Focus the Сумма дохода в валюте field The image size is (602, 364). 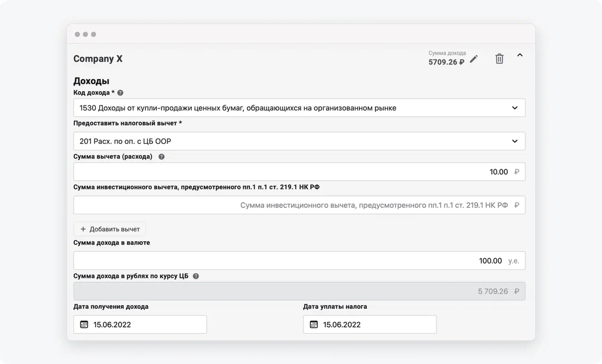299,260
